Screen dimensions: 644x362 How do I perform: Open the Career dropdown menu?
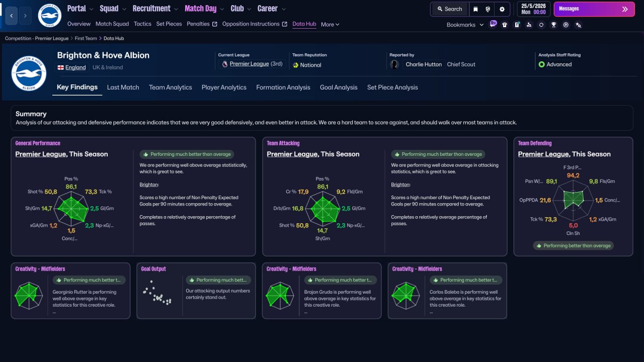pyautogui.click(x=272, y=9)
